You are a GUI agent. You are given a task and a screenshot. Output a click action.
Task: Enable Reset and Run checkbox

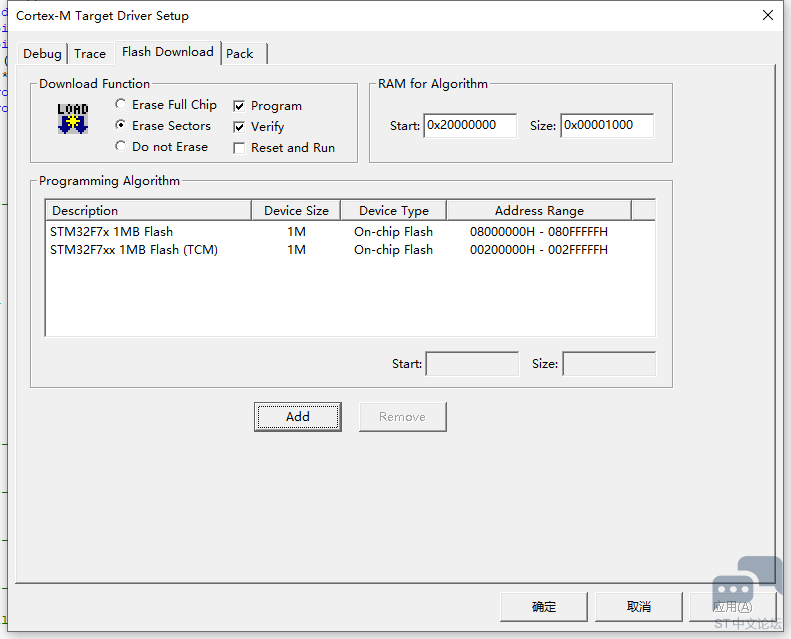point(239,148)
